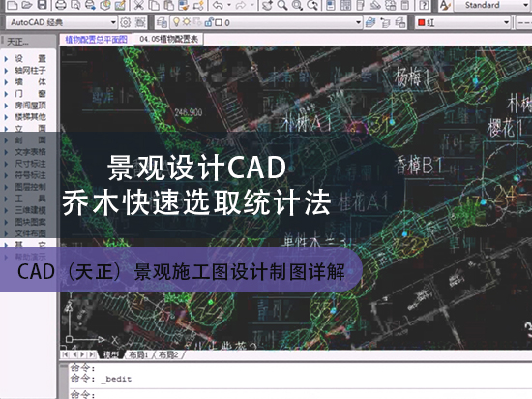The width and height of the screenshot is (532, 399).
Task: Expand the 门窗 menu triangle
Action: coord(6,94)
